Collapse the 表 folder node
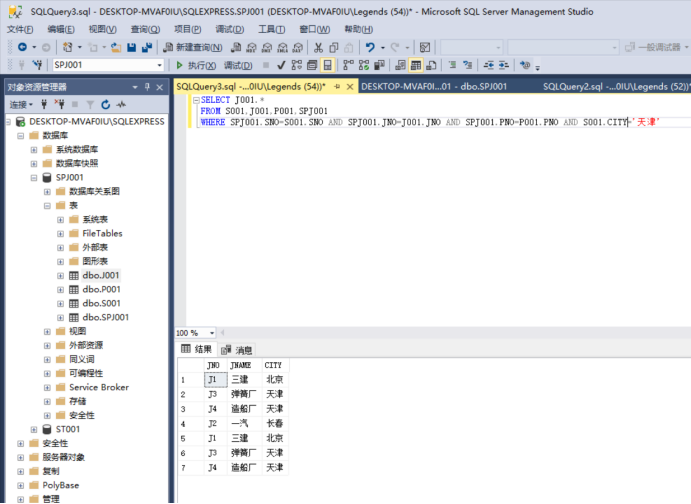The width and height of the screenshot is (691, 504). pyautogui.click(x=47, y=206)
